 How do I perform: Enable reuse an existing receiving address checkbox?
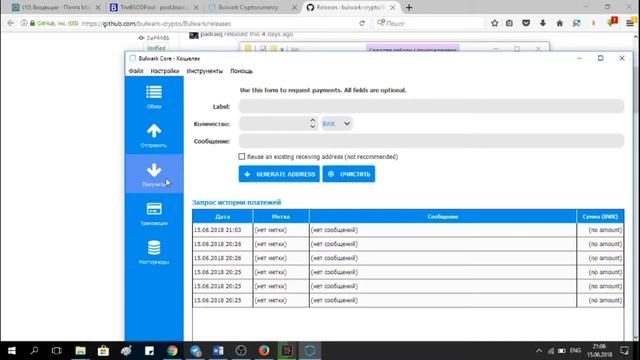pos(242,157)
